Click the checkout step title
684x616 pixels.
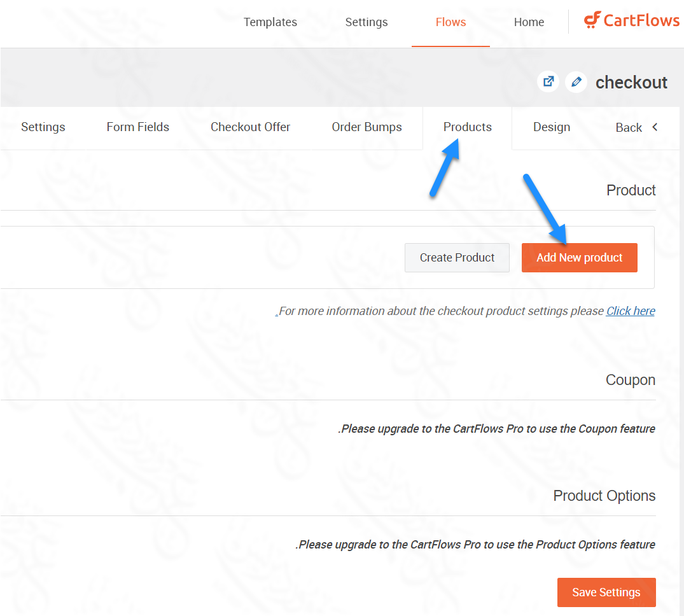coord(631,83)
